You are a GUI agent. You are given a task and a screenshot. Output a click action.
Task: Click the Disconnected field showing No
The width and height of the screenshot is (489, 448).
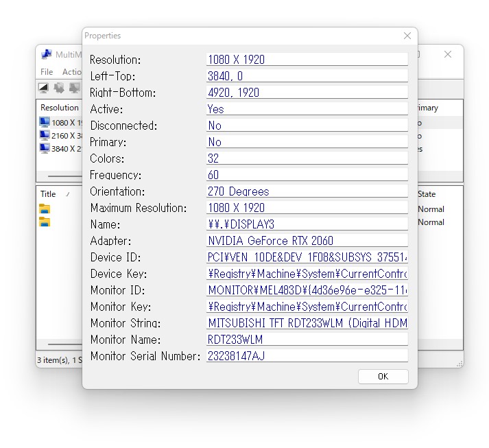pos(307,126)
